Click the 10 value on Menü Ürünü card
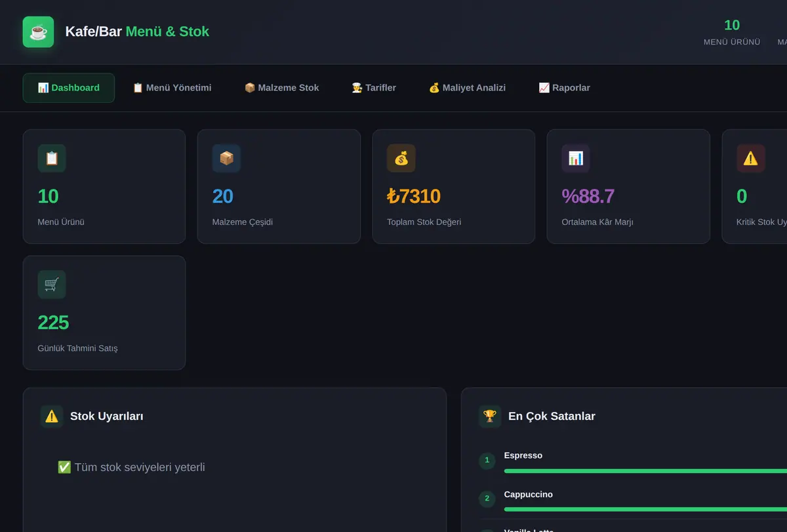The width and height of the screenshot is (787, 532). tap(49, 196)
